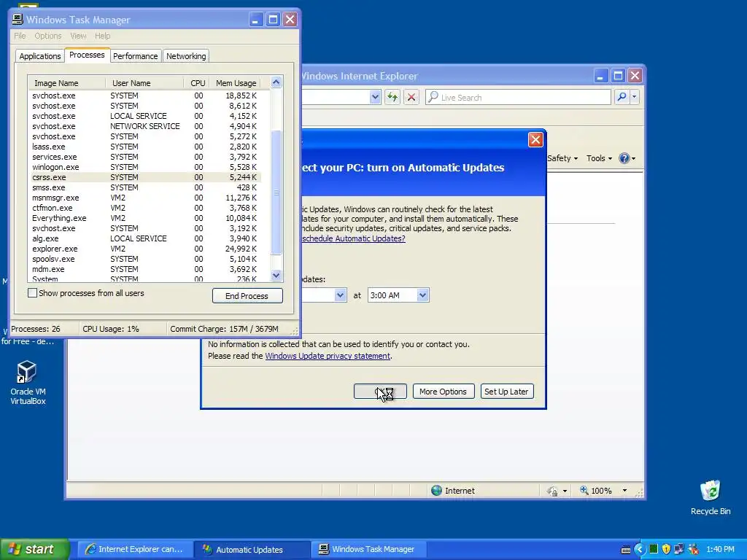Open the zoom level dropdown arrow

click(x=624, y=491)
